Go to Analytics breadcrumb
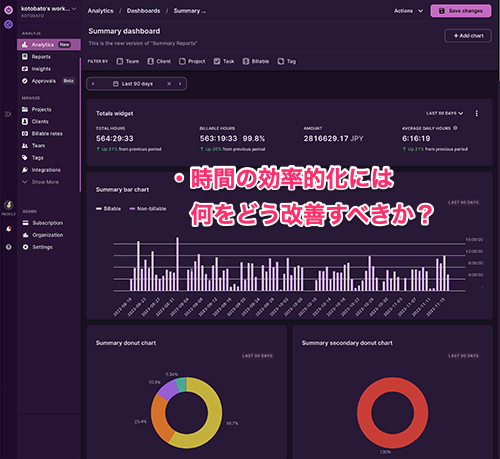The image size is (500, 459). (x=100, y=11)
